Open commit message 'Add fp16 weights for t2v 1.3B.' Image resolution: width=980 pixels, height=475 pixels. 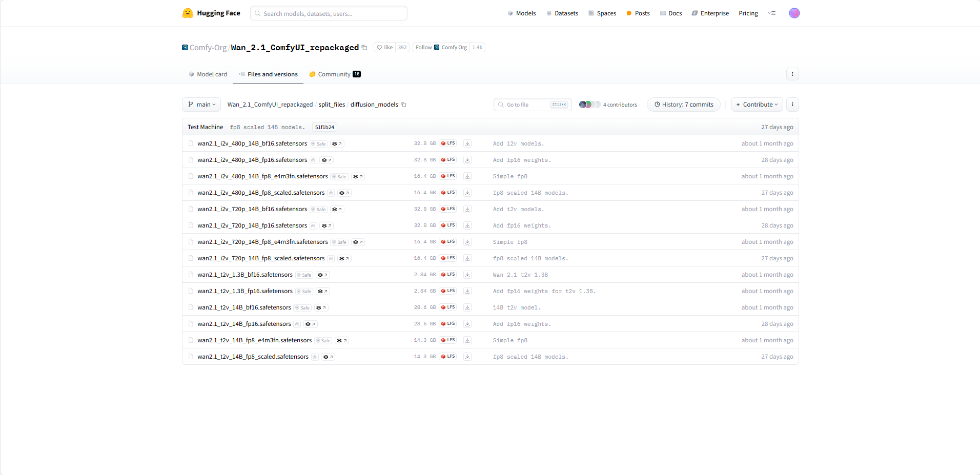(544, 292)
